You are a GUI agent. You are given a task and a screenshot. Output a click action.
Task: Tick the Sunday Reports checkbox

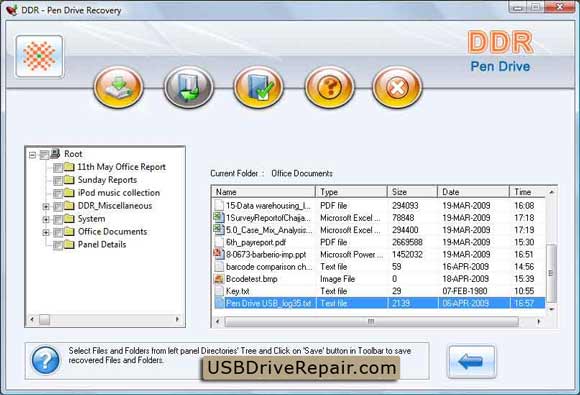pos(58,181)
